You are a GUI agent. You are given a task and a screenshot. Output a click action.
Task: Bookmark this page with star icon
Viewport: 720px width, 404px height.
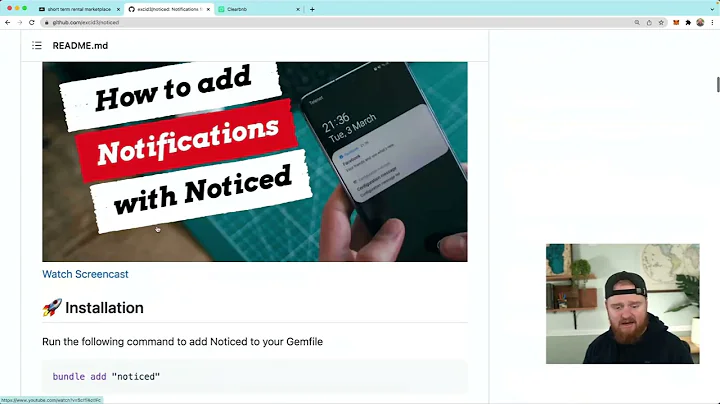[661, 22]
